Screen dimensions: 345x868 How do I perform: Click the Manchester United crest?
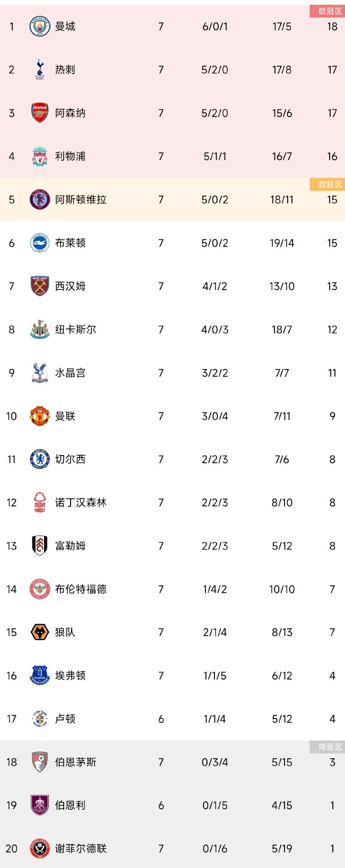coord(40,416)
